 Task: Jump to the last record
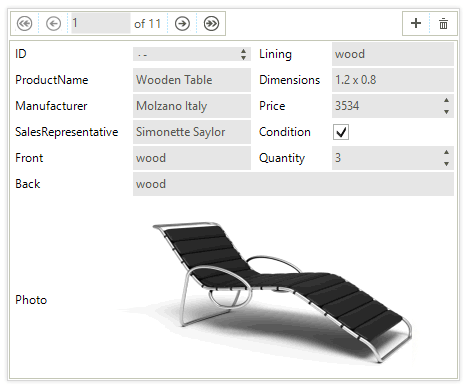tap(211, 24)
